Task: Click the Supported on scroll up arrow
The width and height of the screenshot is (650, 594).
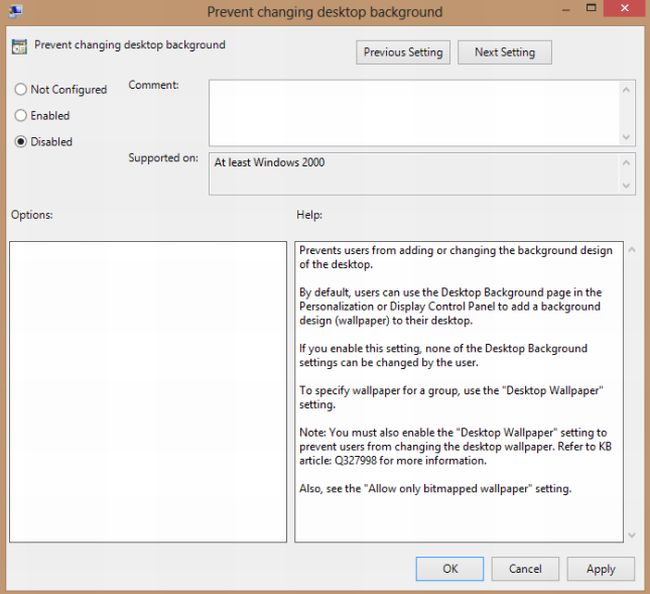Action: click(626, 163)
